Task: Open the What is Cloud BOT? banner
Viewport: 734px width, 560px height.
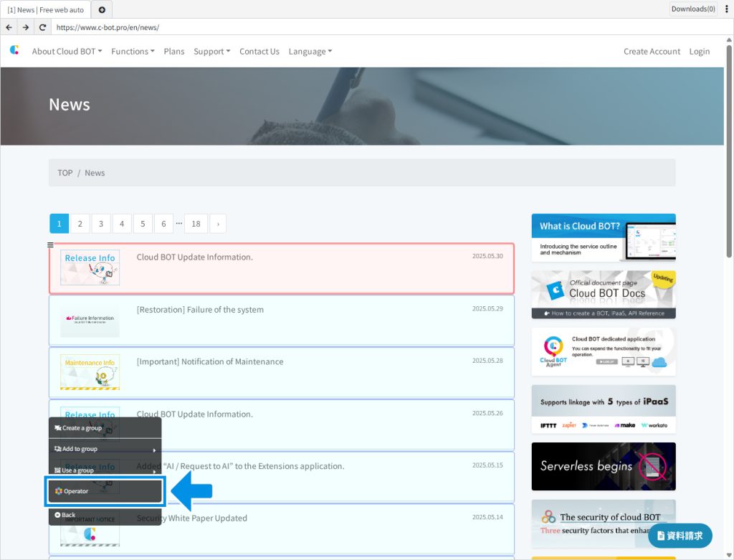Action: click(604, 238)
